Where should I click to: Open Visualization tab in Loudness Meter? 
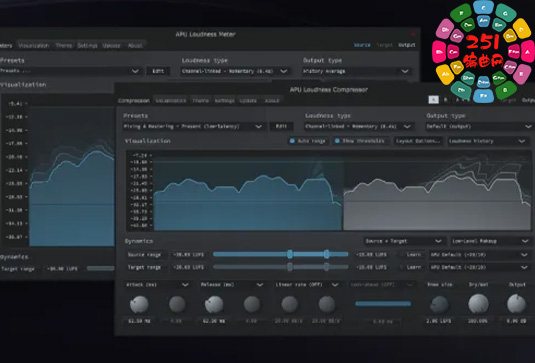[x=34, y=45]
